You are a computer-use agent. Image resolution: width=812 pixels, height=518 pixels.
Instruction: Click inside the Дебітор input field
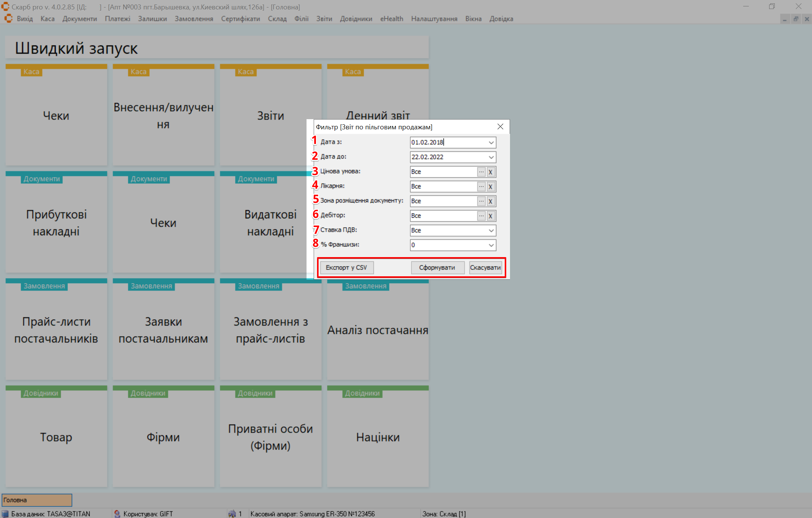point(443,216)
